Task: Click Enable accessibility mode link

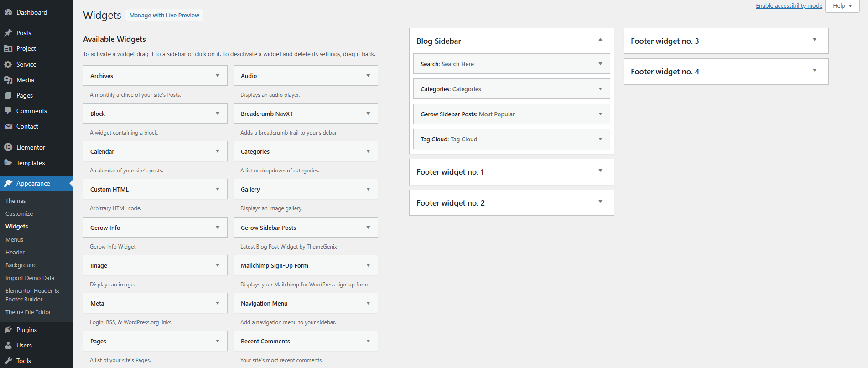Action: point(789,6)
